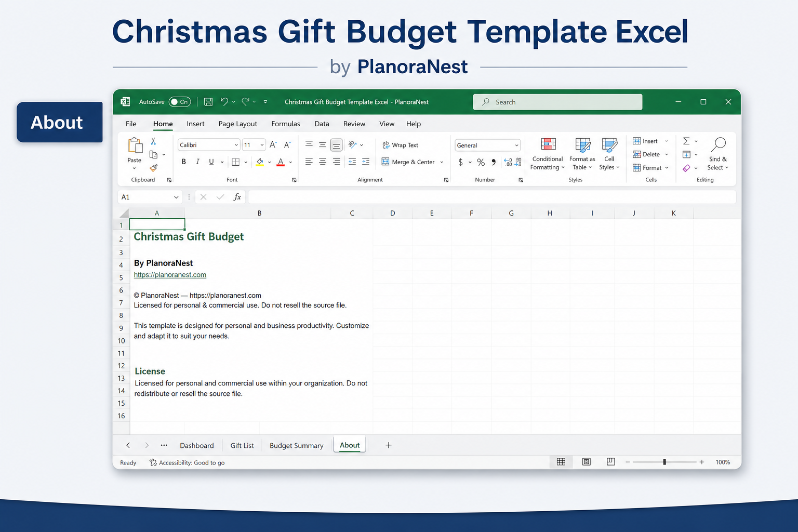Toggle Wrap Text
This screenshot has height=532, width=798.
[x=400, y=145]
